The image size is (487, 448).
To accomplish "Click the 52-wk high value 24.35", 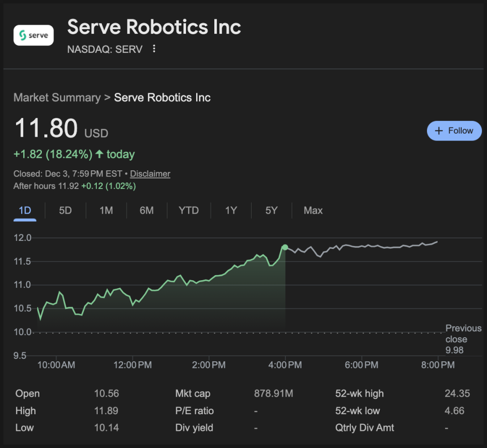I will click(x=457, y=394).
